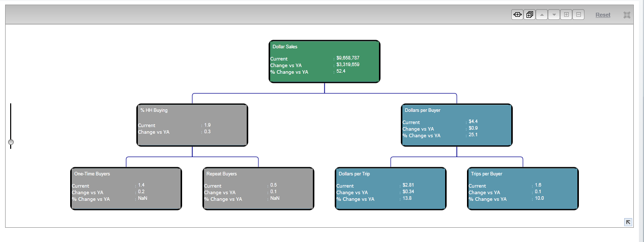Select the Dollars per Buyer node
This screenshot has height=242, width=644.
click(456, 125)
